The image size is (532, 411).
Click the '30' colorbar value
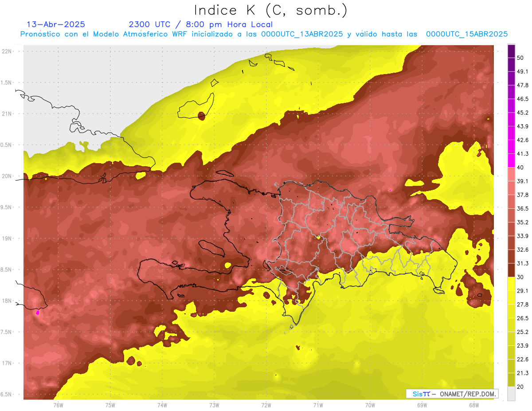520,277
